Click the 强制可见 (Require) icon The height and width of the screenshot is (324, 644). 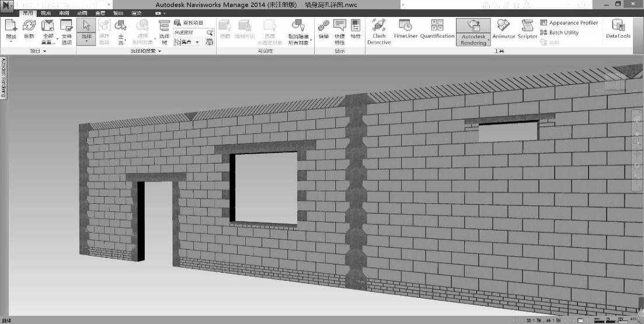pyautogui.click(x=245, y=26)
